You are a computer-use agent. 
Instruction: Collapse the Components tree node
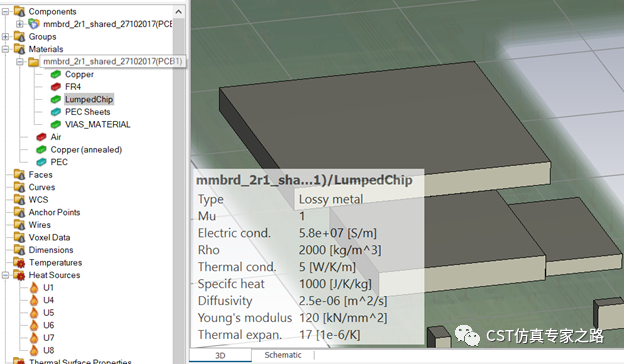pos(5,12)
